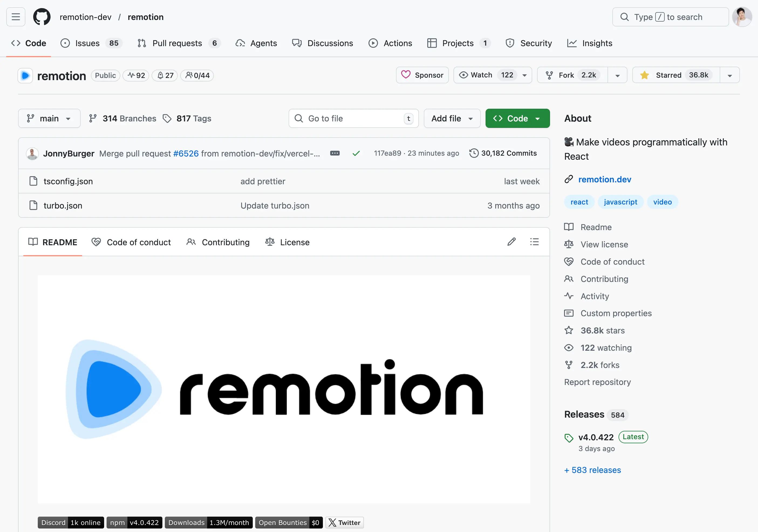Viewport: 758px width, 532px height.
Task: Expand commit message ellipsis button
Action: [335, 153]
